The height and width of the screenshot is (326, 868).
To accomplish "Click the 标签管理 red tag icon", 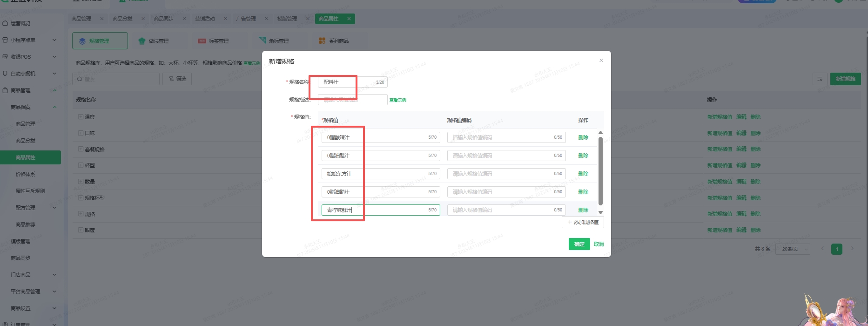I will pos(202,41).
